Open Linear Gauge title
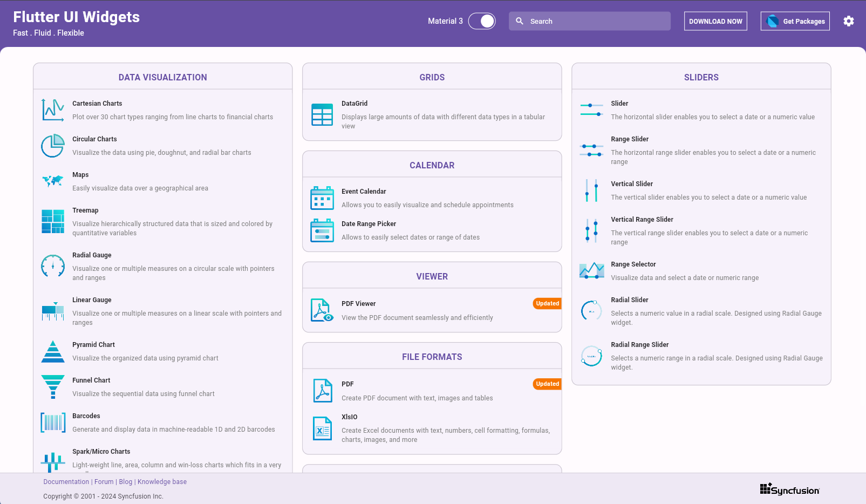Screen dimensions: 866x504 92,300
